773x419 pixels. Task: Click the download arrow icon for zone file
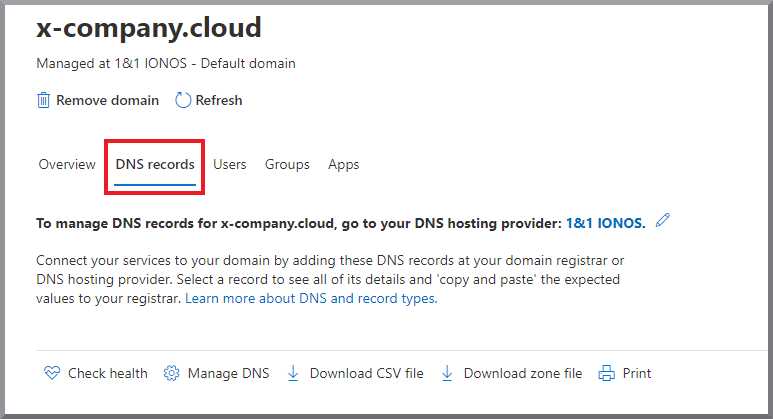coord(447,373)
